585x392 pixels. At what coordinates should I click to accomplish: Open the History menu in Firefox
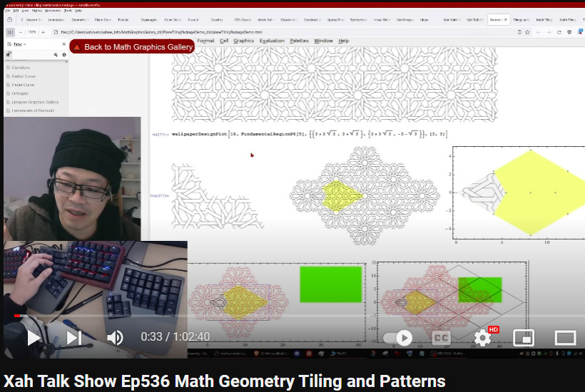tap(36, 11)
